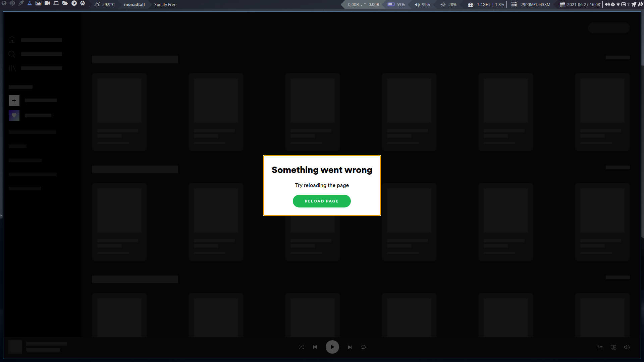Viewport: 644px width, 362px height.
Task: Open the Connect to a device panel
Action: [x=613, y=347]
